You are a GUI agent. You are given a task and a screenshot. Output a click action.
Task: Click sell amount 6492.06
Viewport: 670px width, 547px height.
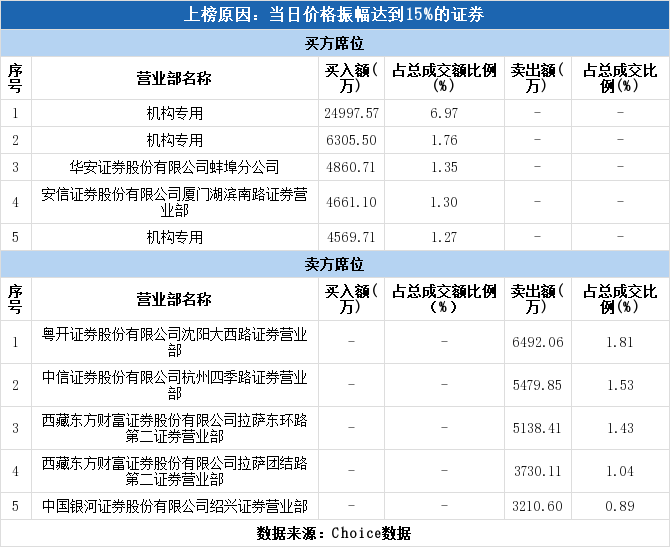point(538,342)
